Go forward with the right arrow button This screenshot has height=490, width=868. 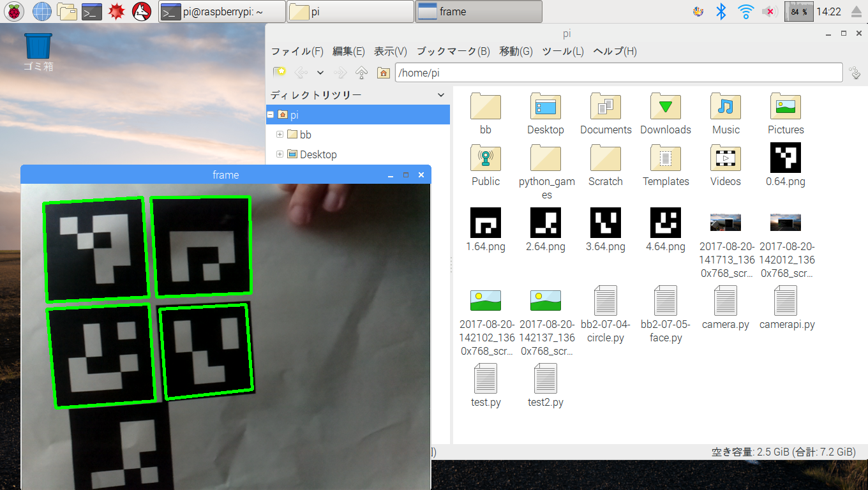click(x=341, y=73)
